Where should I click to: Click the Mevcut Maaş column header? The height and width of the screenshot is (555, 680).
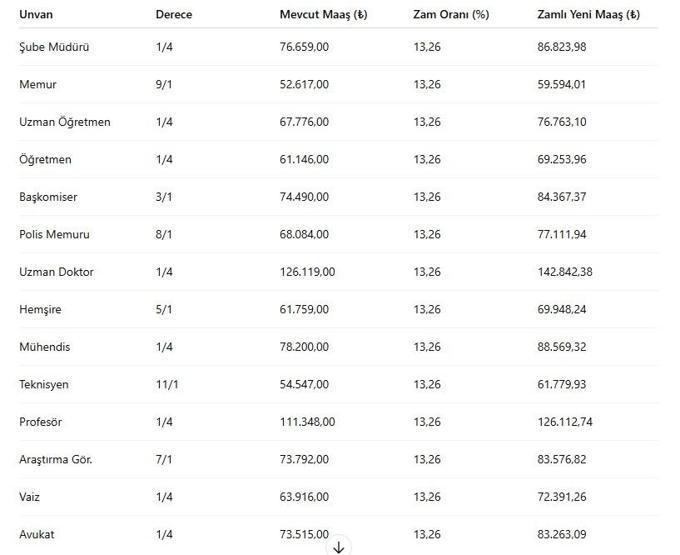tap(324, 14)
